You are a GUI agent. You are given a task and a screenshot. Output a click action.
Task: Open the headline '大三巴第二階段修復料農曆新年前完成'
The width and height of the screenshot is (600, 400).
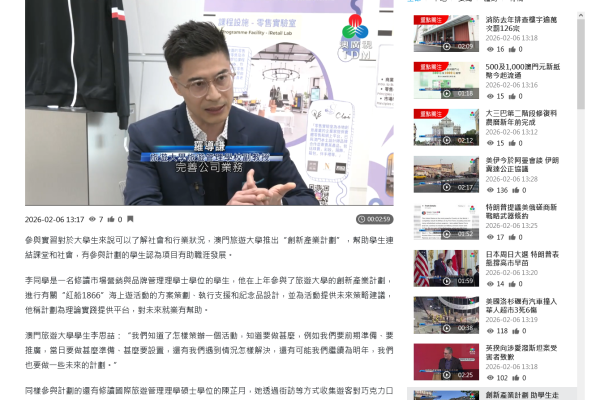click(x=521, y=118)
